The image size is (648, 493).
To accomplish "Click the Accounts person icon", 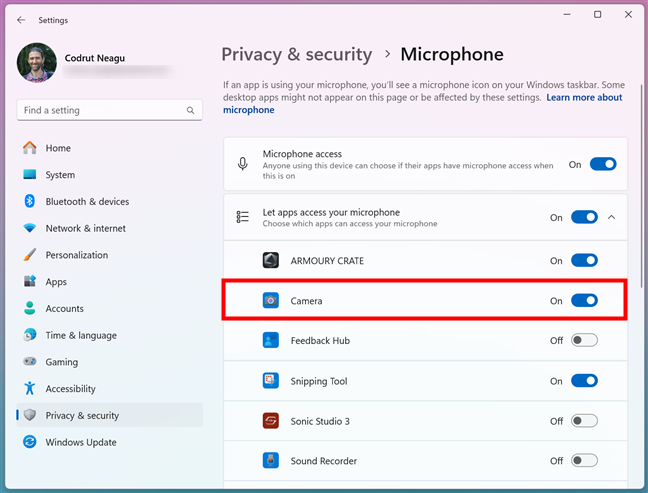I will (x=30, y=308).
